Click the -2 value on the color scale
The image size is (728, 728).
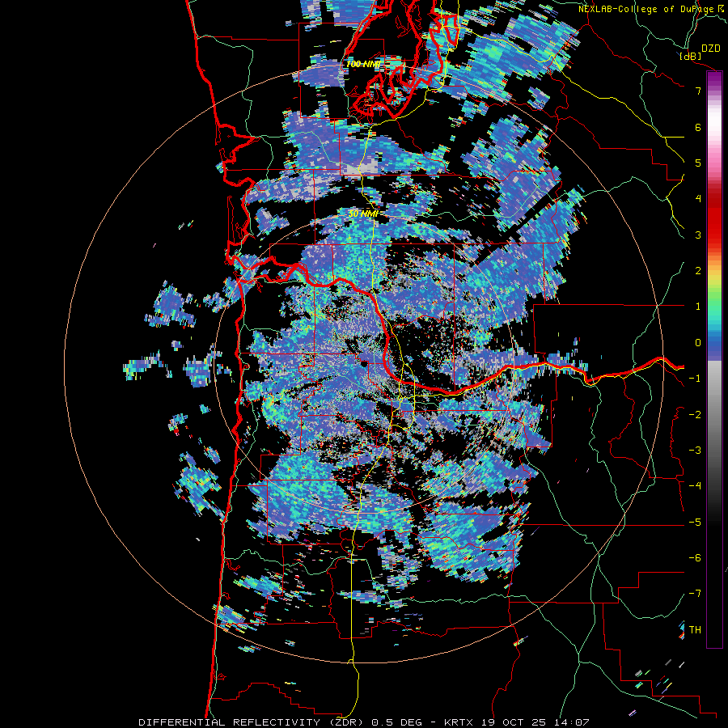[695, 415]
